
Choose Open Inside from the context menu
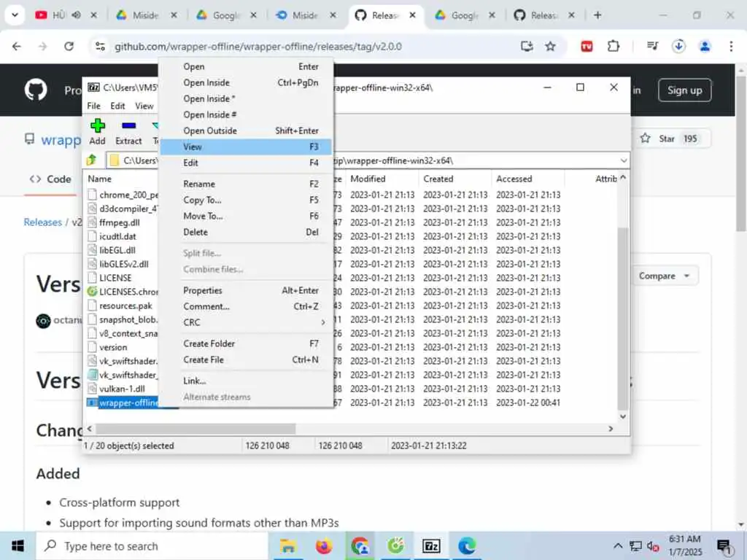247,82
